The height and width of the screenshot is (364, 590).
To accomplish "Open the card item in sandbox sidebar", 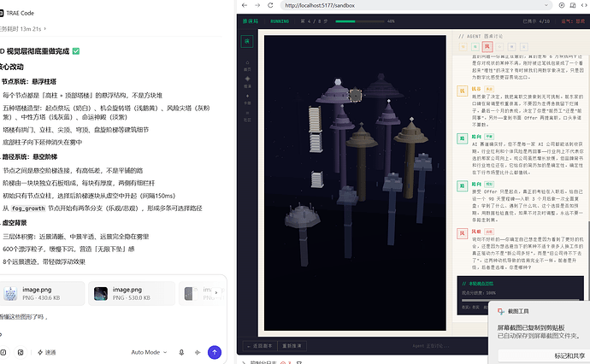I will 247,99.
